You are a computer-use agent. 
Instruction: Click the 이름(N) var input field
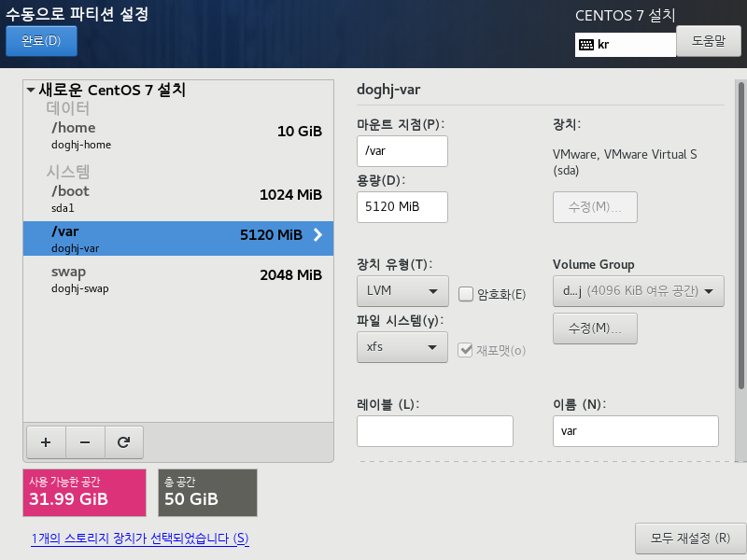[x=636, y=431]
